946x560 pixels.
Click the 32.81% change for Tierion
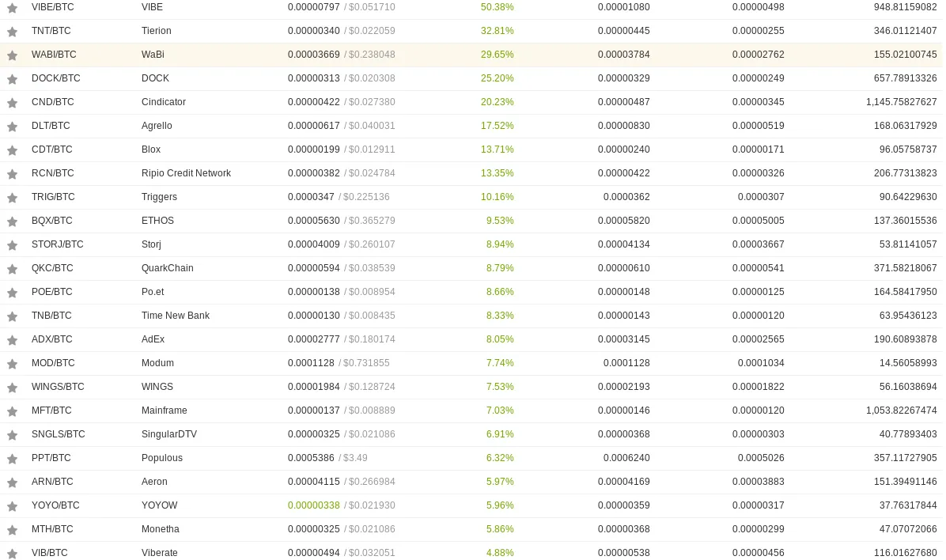498,31
